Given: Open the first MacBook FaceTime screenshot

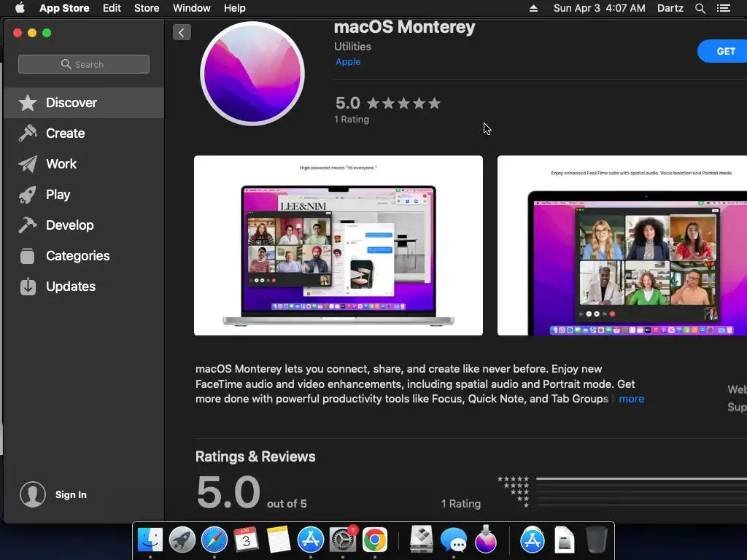Looking at the screenshot, I should (x=338, y=245).
